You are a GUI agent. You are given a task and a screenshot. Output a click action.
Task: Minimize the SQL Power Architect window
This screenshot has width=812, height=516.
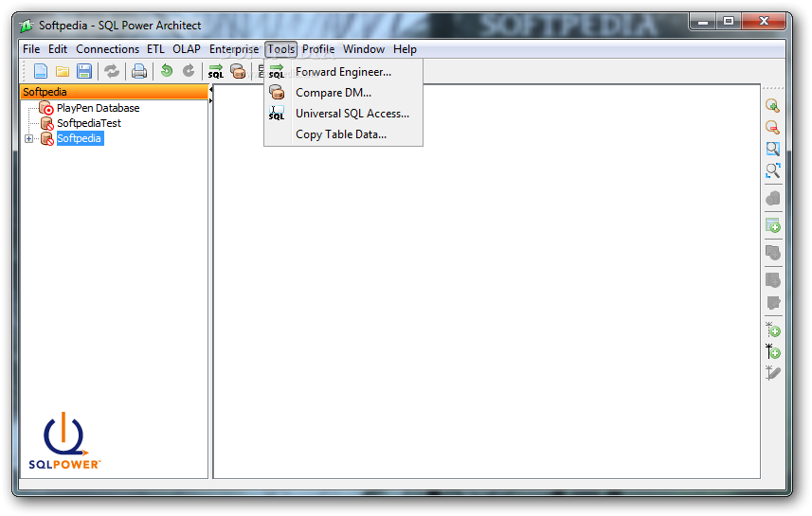click(x=703, y=21)
